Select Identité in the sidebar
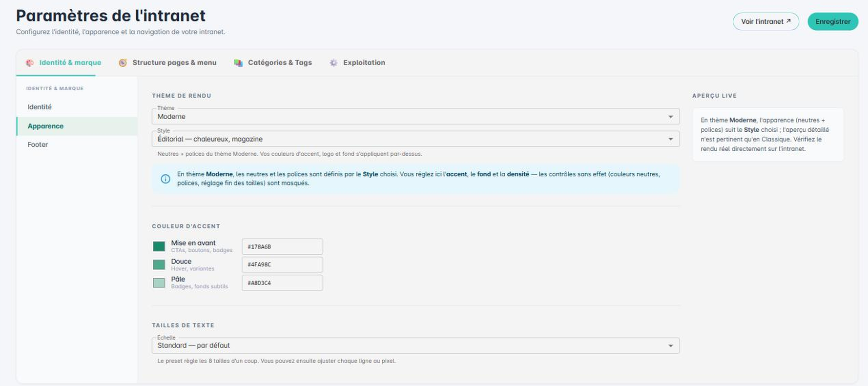Image resolution: width=868 pixels, height=386 pixels. (77, 107)
